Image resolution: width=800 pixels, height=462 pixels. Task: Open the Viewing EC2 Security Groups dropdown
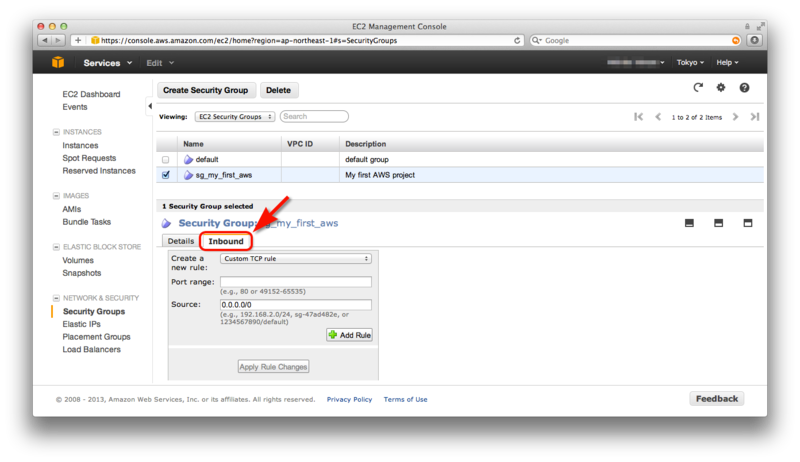coord(235,117)
